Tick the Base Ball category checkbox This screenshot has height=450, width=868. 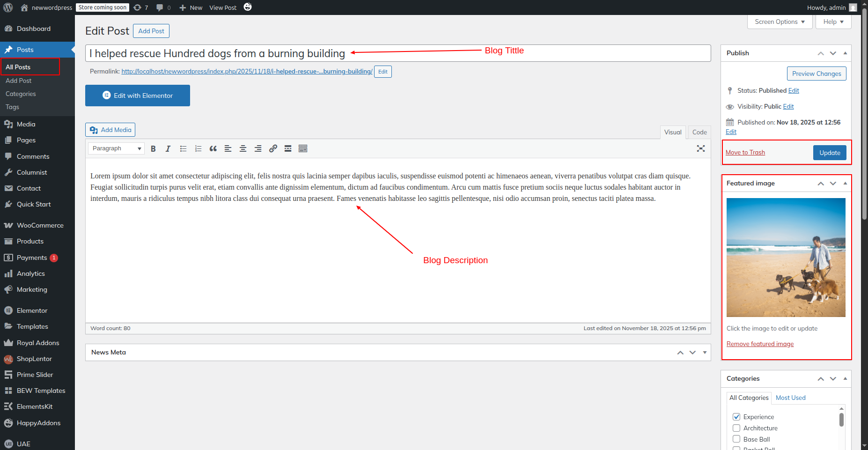click(x=736, y=439)
